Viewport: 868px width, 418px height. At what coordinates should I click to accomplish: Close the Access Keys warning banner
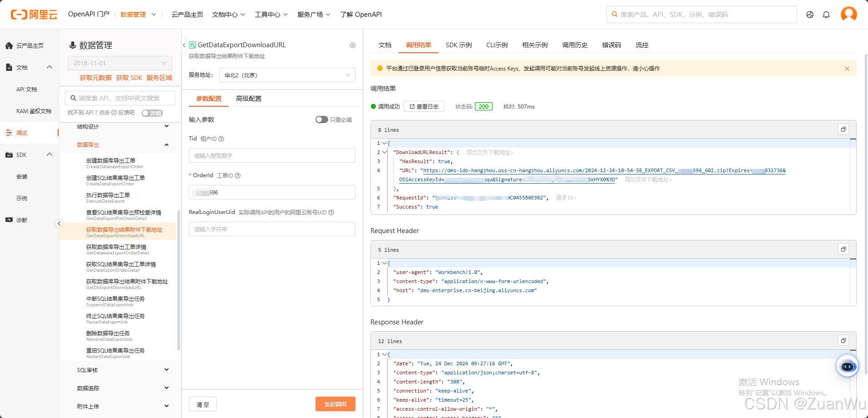(x=847, y=69)
